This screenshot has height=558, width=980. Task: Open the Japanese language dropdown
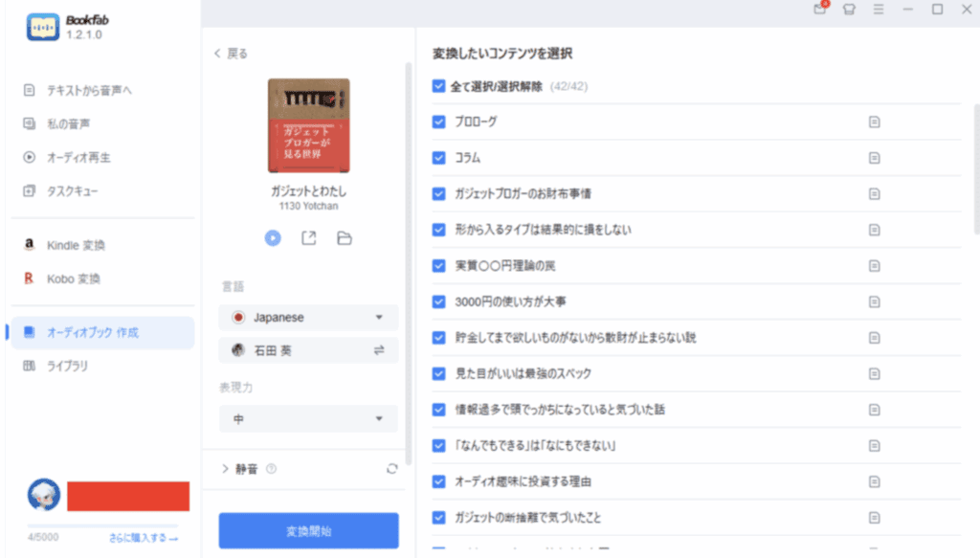[x=308, y=318]
